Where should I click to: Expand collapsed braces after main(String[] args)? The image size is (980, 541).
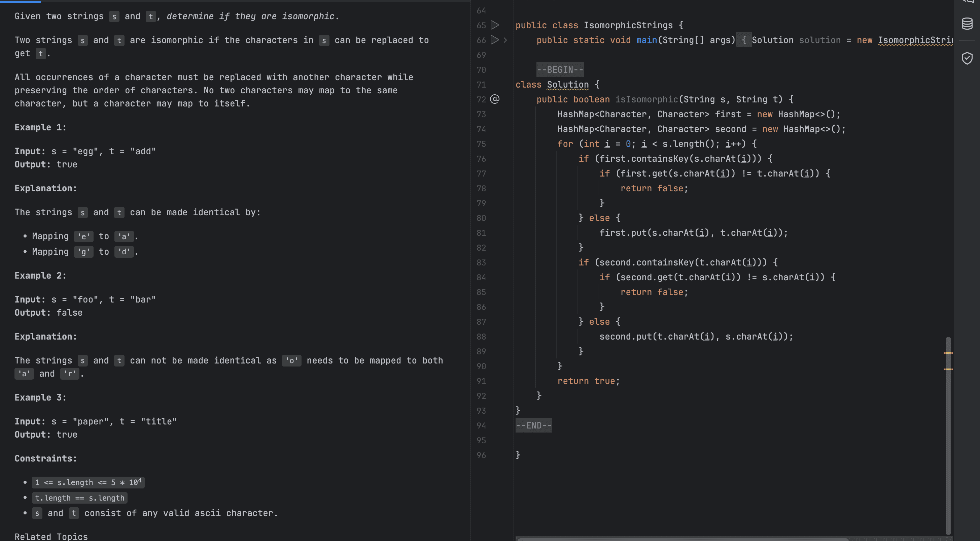[743, 40]
